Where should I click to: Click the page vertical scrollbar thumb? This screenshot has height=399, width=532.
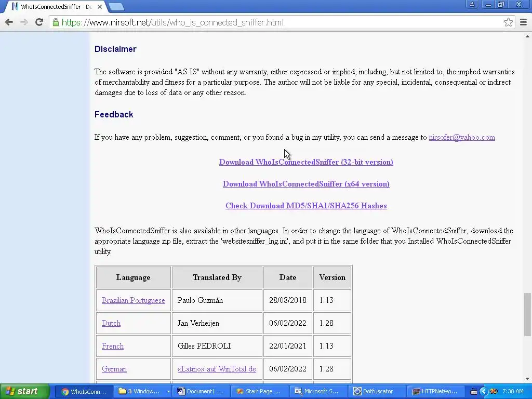click(x=527, y=314)
